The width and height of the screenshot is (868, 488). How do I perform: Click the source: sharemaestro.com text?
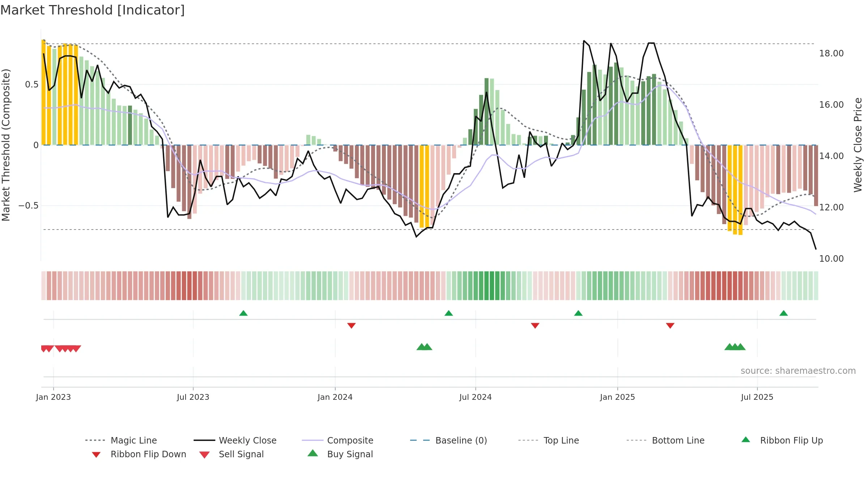pos(798,371)
